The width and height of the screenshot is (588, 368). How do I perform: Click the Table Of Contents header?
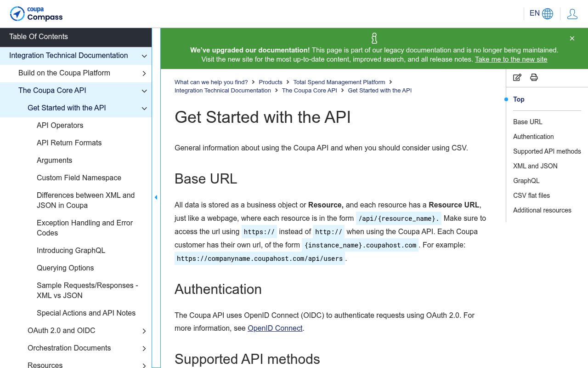[x=76, y=37]
